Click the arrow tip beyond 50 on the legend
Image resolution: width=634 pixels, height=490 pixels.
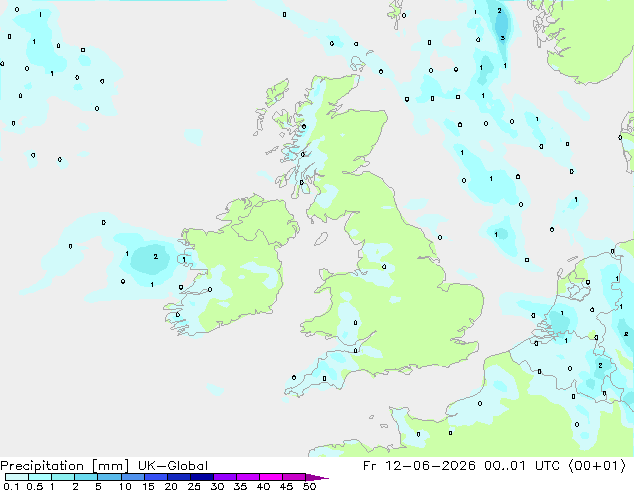coord(317,477)
